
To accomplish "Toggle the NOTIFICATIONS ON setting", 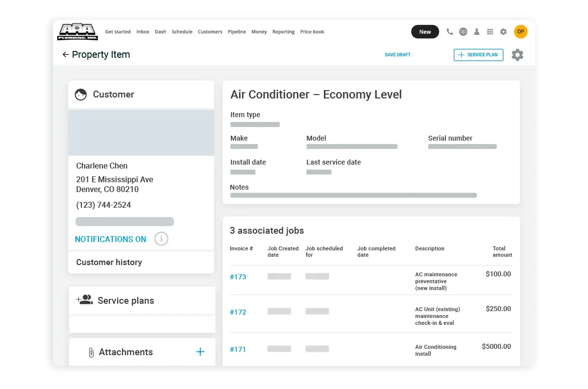I will [x=111, y=239].
